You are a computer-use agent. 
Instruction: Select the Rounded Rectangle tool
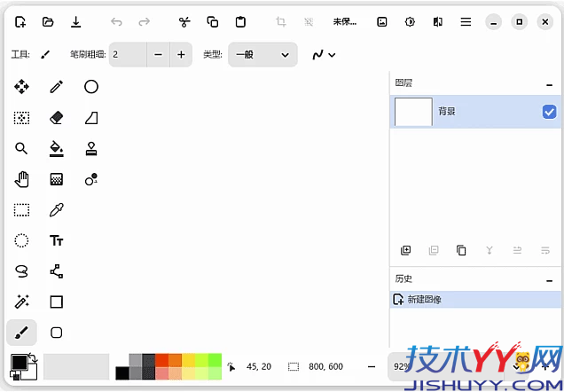[57, 333]
